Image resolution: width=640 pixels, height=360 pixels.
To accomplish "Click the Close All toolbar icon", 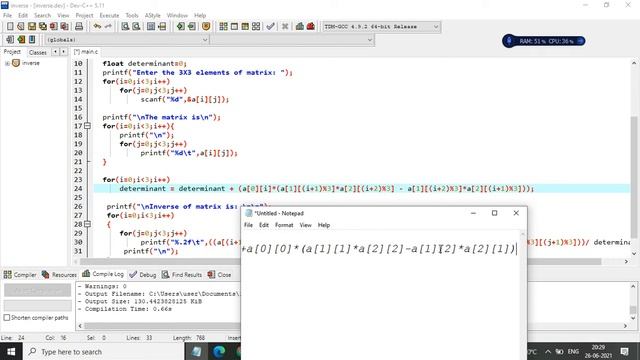I will click(x=64, y=27).
